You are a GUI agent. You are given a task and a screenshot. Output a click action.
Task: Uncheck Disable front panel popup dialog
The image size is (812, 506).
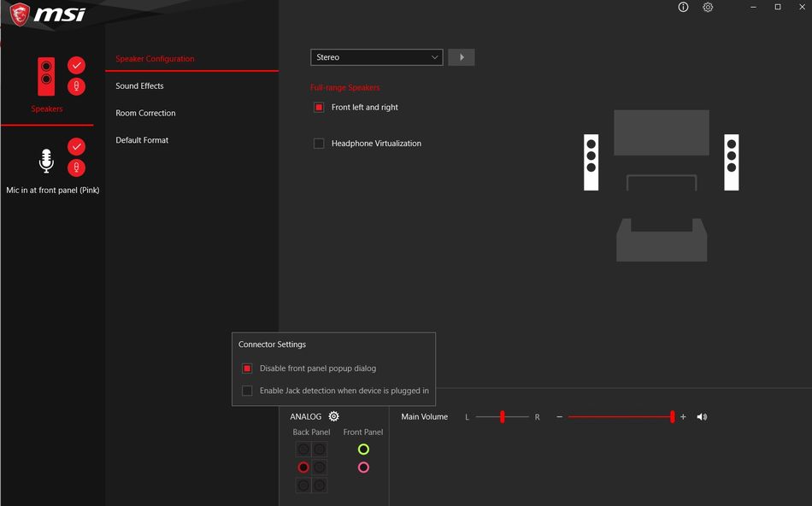247,368
